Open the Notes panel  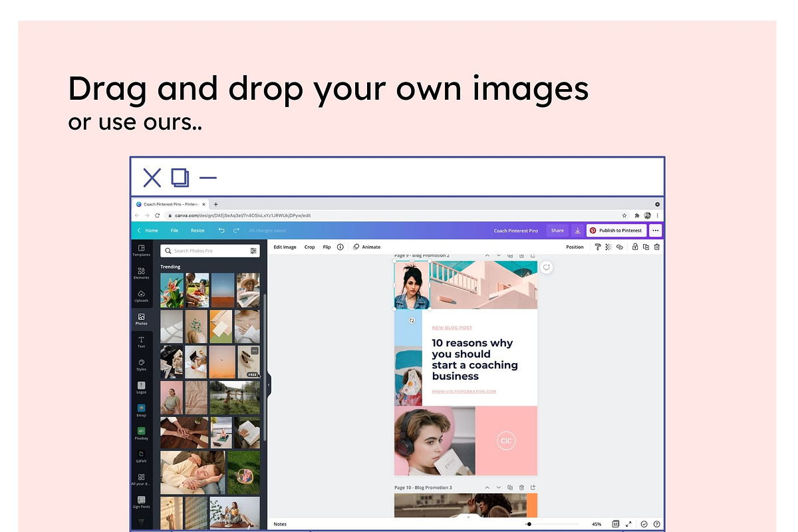tap(280, 524)
